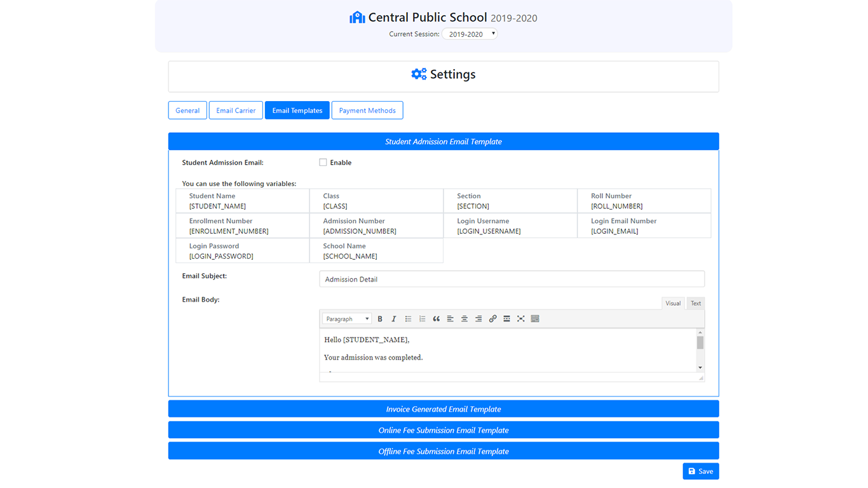Open the Payment Methods tab
Screen dimensions: 868x488
367,111
